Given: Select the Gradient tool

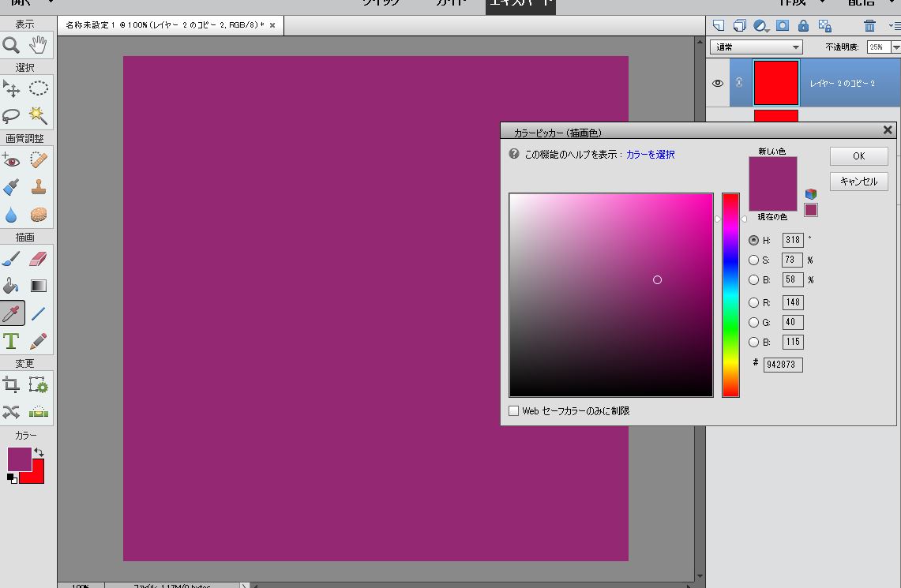Looking at the screenshot, I should pos(38,286).
